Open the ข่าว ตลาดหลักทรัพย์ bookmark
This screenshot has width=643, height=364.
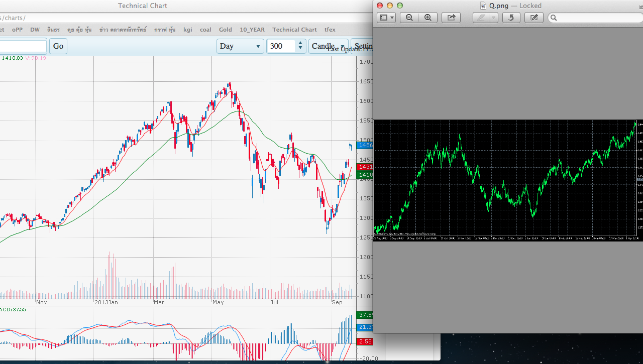coord(123,30)
